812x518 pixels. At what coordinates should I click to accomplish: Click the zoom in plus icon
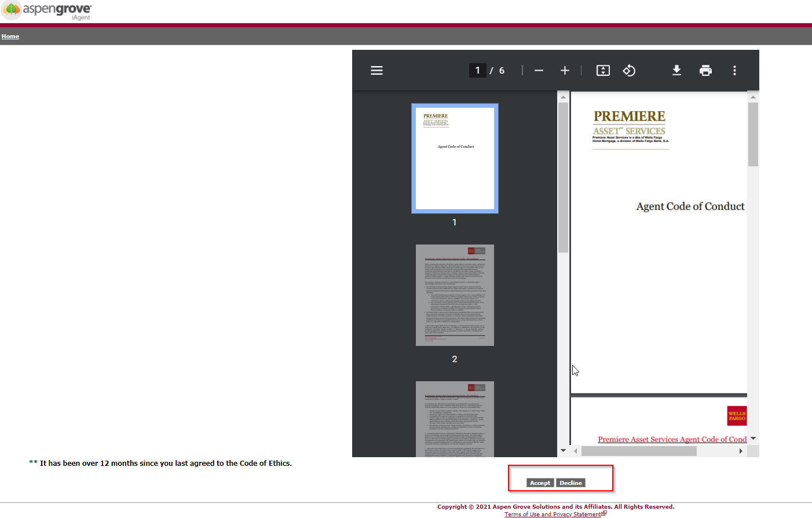[565, 70]
